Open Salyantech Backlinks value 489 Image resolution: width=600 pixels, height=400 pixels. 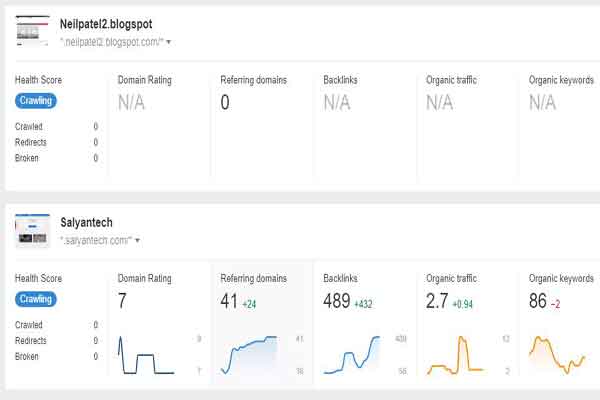coord(337,301)
